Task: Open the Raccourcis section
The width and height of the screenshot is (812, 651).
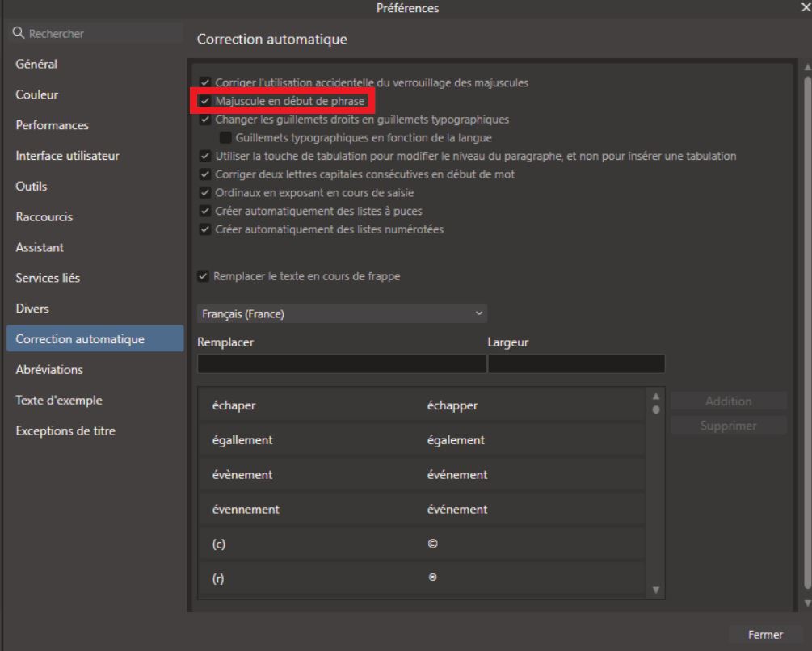Action: [x=44, y=216]
